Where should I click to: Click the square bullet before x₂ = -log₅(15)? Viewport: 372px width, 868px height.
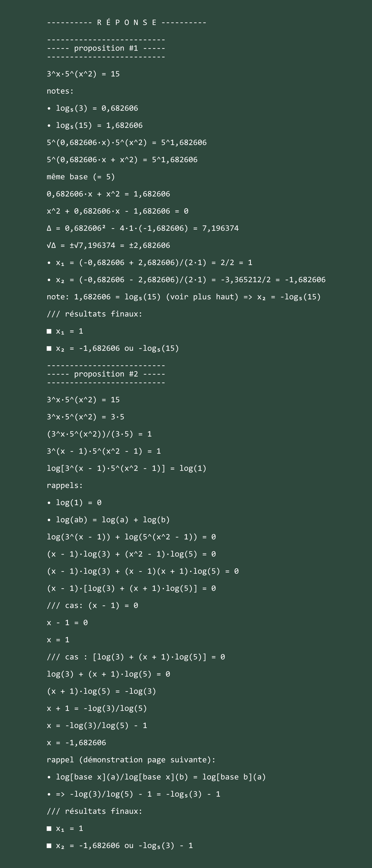[49, 348]
